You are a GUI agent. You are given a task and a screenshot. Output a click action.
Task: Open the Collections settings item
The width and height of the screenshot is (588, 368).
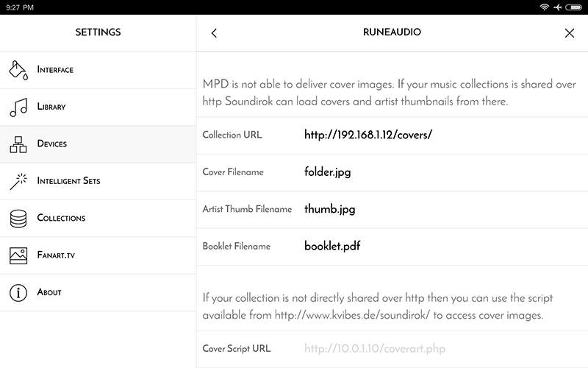98,218
